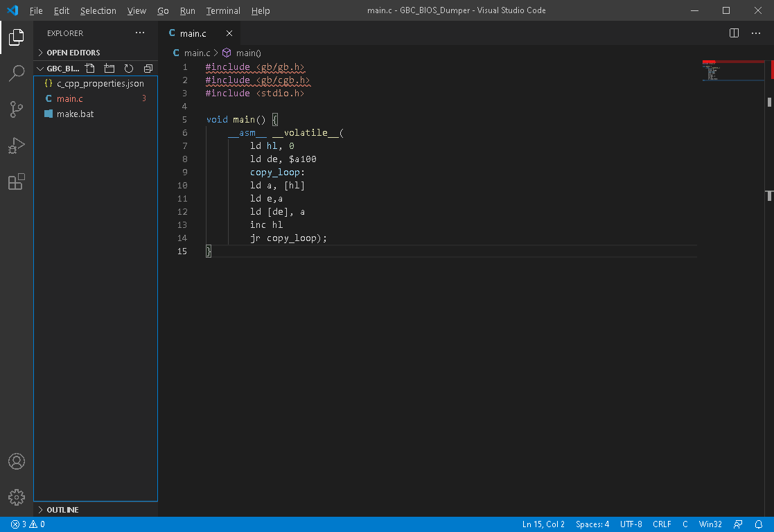The width and height of the screenshot is (774, 532).
Task: Click the feedback icon in the status bar
Action: click(738, 524)
